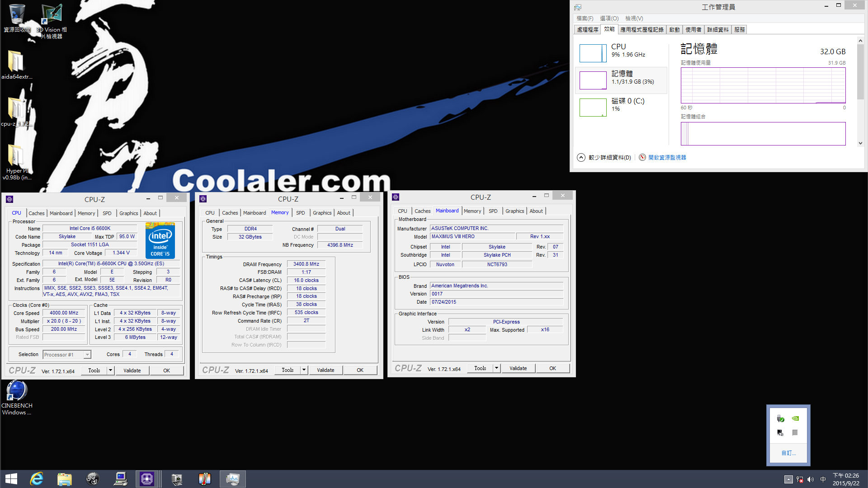
Task: Open Resource Monitor link in Task Manager
Action: (x=667, y=157)
